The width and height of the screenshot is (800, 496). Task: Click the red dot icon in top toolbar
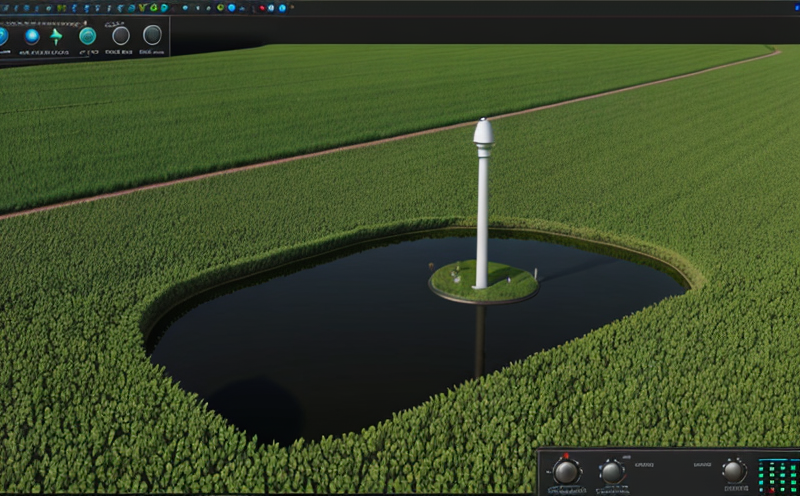tap(262, 8)
